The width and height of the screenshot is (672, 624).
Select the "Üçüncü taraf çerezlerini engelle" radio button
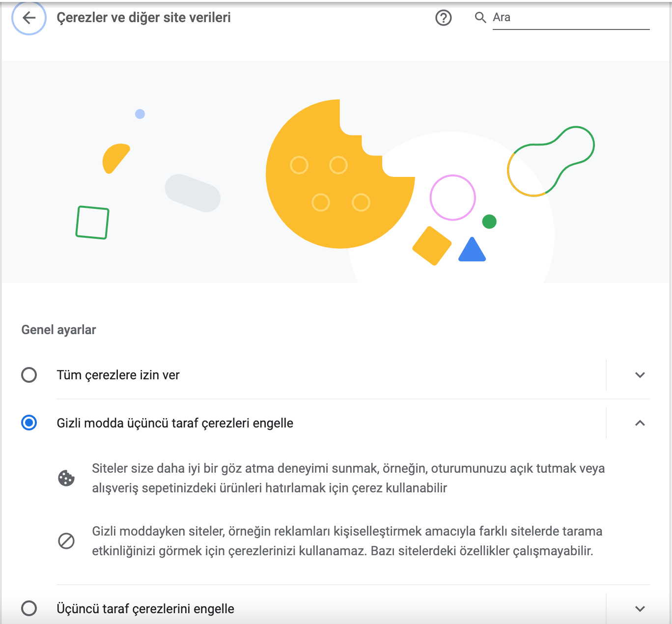[x=29, y=608]
